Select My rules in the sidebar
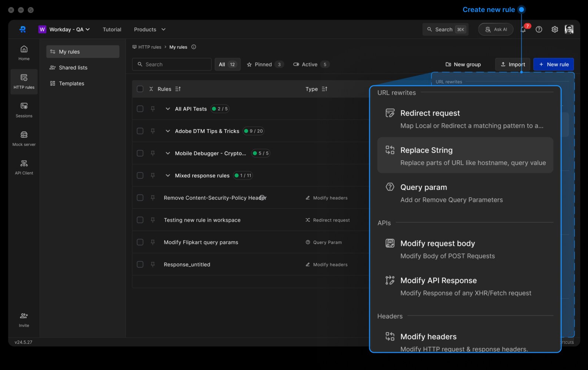588x370 pixels. (83, 51)
